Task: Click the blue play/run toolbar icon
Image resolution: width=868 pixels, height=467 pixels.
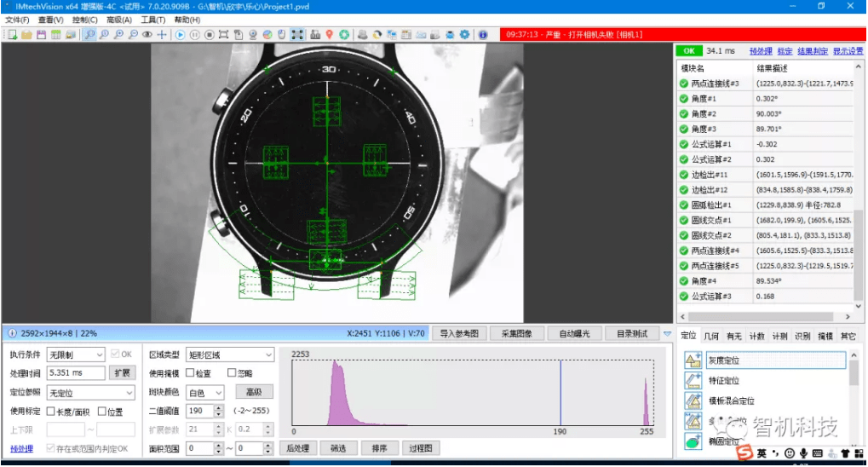Action: pyautogui.click(x=180, y=35)
